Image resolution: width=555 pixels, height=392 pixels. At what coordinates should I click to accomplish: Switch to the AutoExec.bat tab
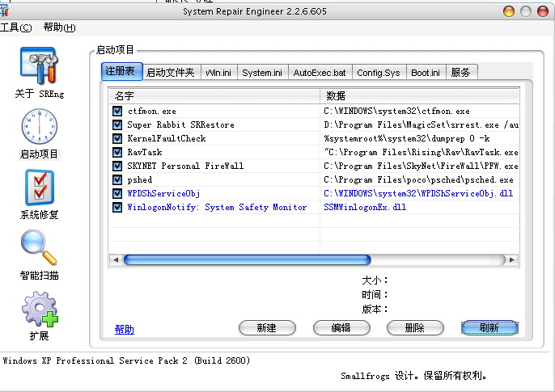coord(320,73)
